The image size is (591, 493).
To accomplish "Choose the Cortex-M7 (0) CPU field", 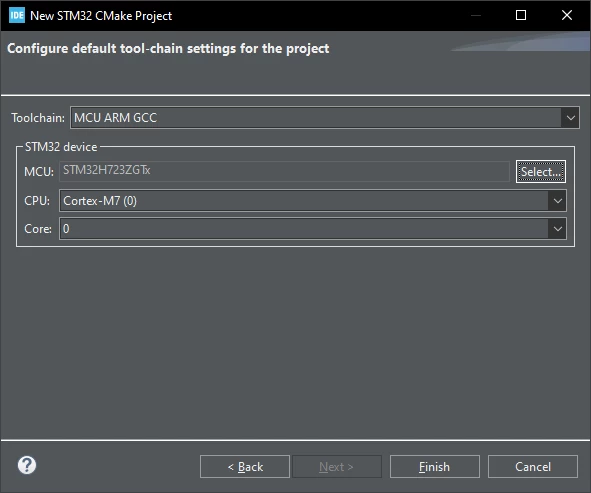I will [312, 201].
